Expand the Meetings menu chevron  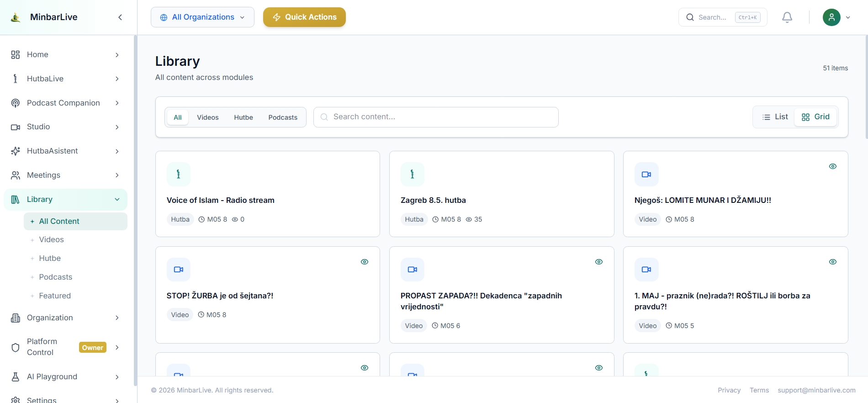(117, 175)
